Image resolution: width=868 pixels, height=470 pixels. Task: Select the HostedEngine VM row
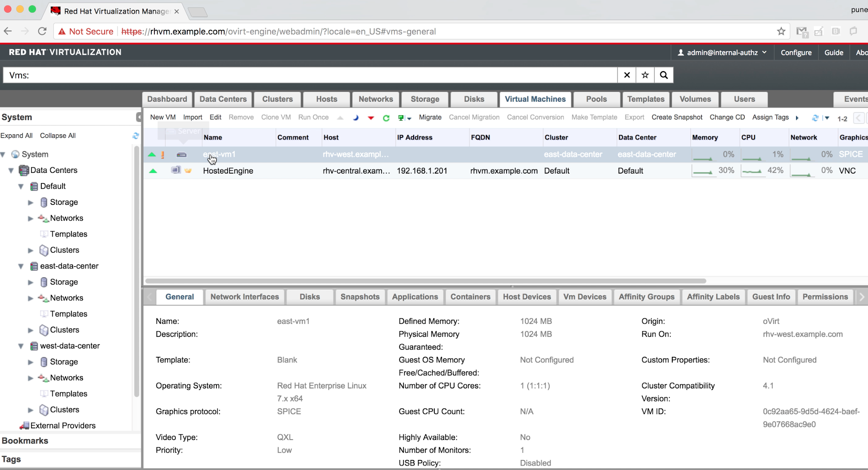[228, 171]
